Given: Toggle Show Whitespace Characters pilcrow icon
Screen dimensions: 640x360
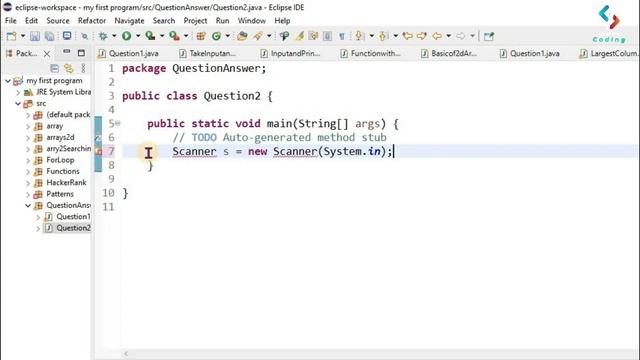Looking at the screenshot, I should pyautogui.click(x=342, y=36).
